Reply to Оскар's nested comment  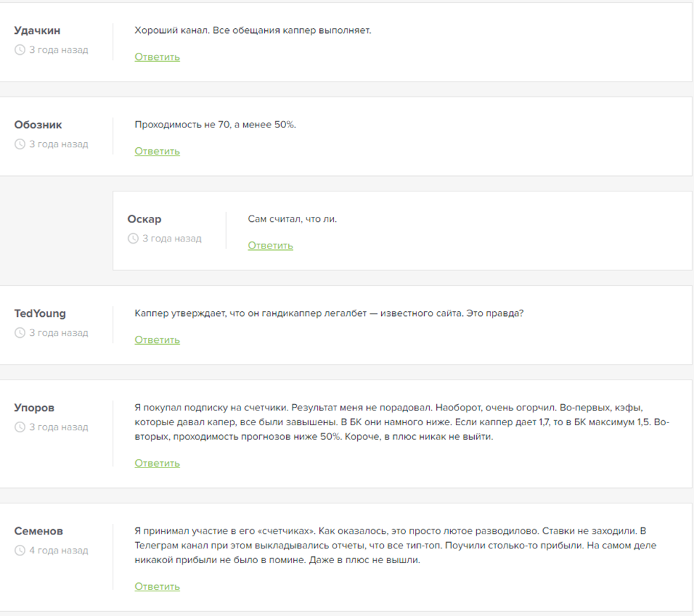point(270,246)
